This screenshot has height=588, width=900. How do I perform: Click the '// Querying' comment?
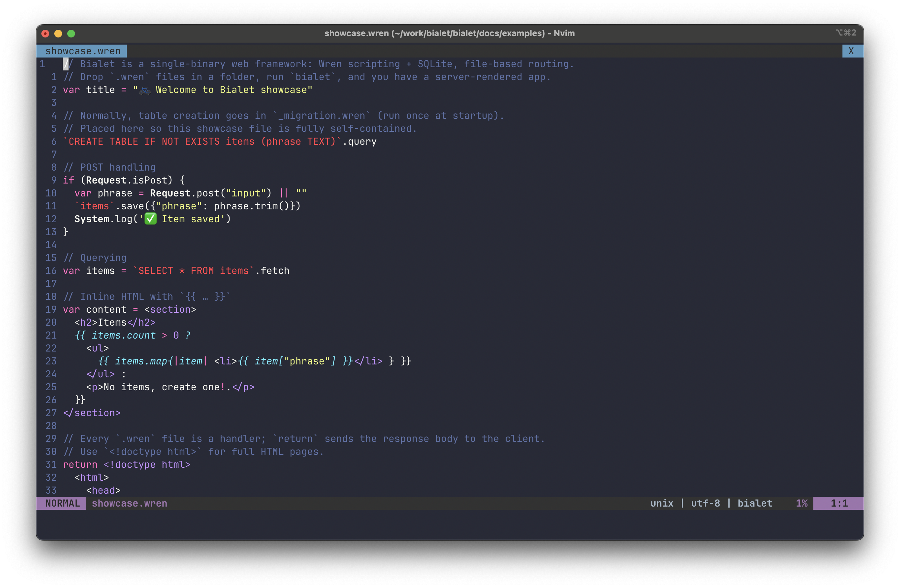pyautogui.click(x=95, y=258)
